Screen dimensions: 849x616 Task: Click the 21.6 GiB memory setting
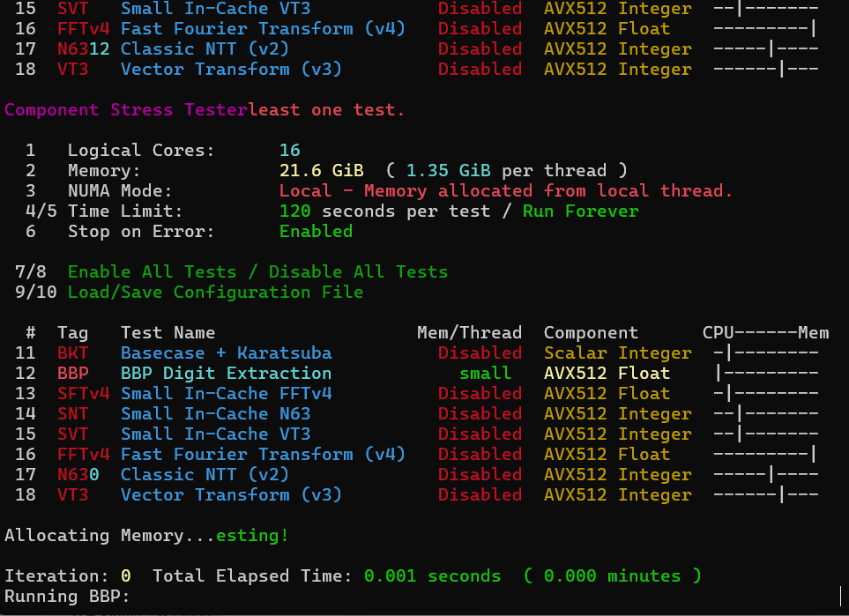click(322, 170)
